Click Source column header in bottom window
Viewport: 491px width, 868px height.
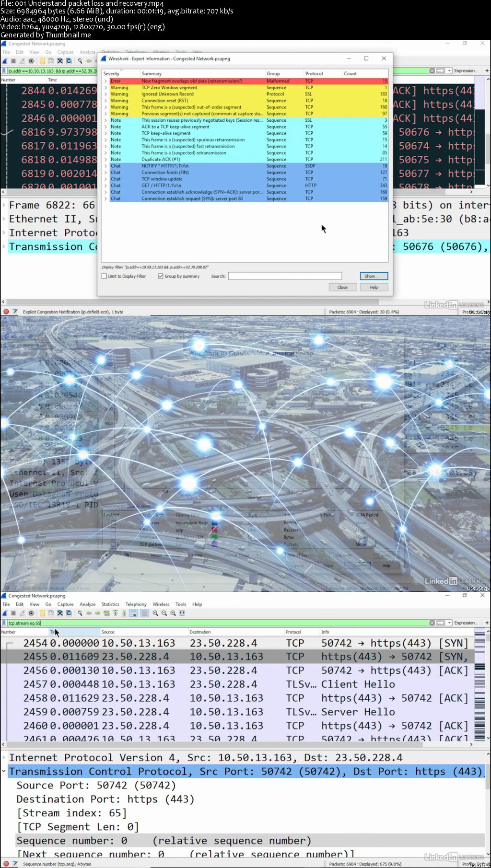pyautogui.click(x=144, y=632)
